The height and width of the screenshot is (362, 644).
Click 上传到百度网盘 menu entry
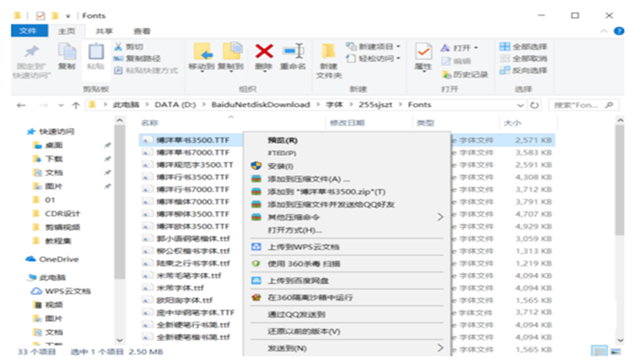click(x=298, y=281)
